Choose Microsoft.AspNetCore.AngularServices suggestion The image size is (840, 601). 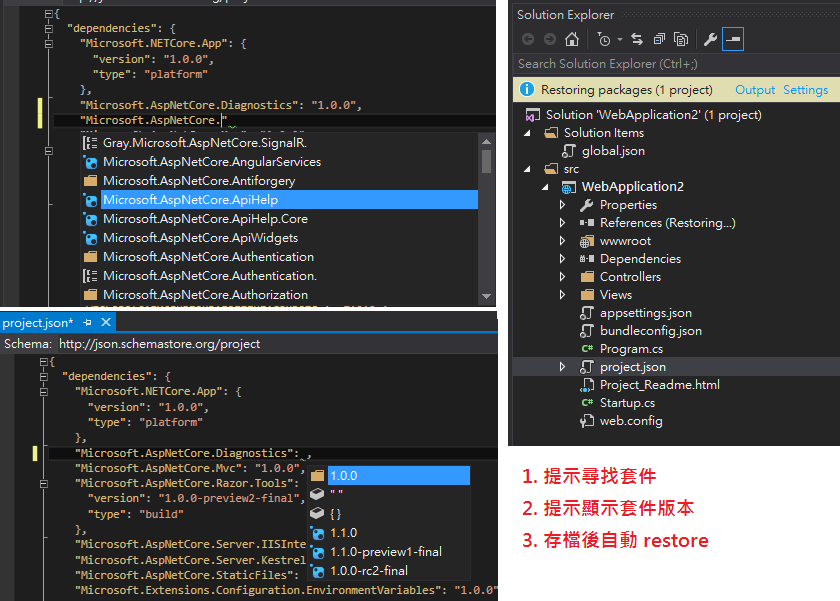(x=279, y=162)
